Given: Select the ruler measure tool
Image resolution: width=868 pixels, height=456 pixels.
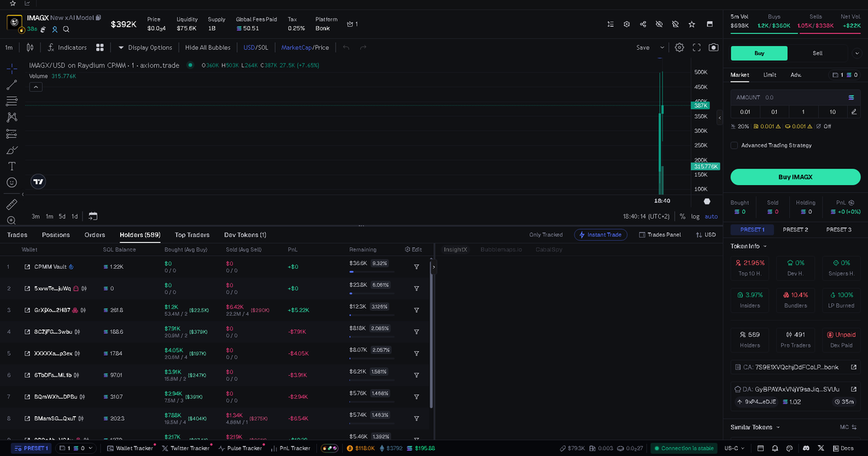Looking at the screenshot, I should (x=12, y=205).
